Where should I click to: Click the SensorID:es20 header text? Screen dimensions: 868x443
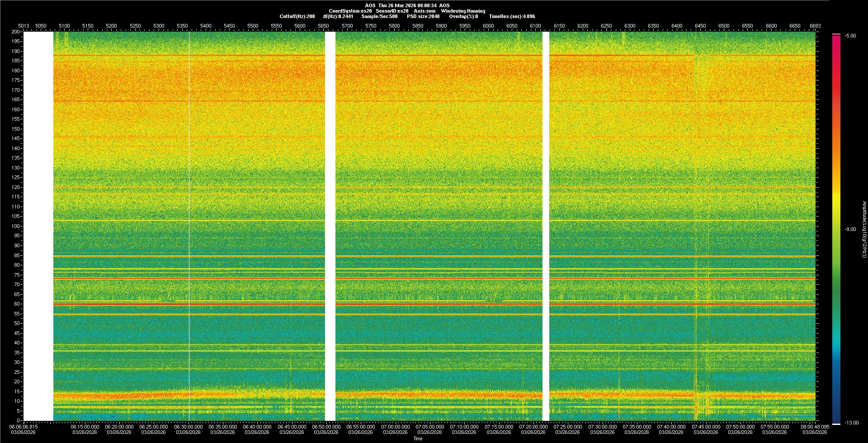pyautogui.click(x=392, y=11)
